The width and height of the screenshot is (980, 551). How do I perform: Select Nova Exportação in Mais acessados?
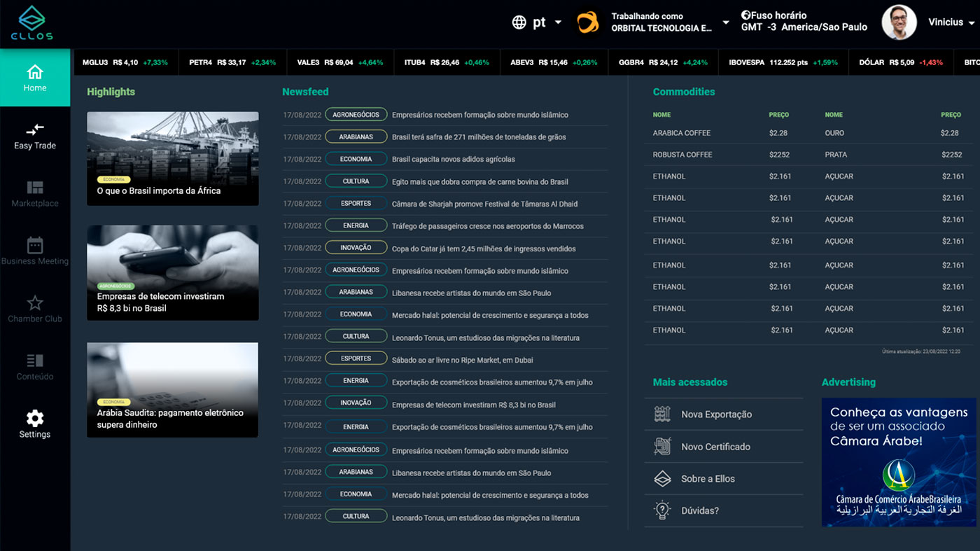click(716, 414)
